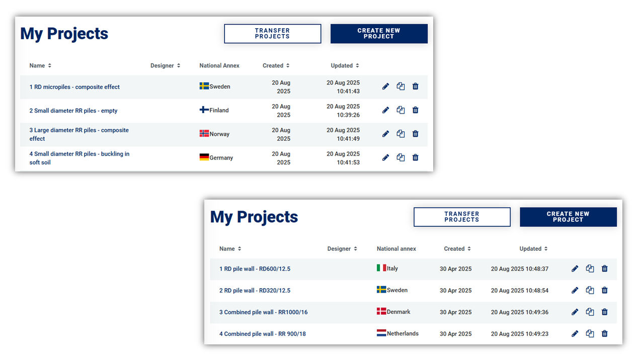Screen dimensions: 644x362
Task: Click the Denmark national annex cell
Action: (x=393, y=312)
